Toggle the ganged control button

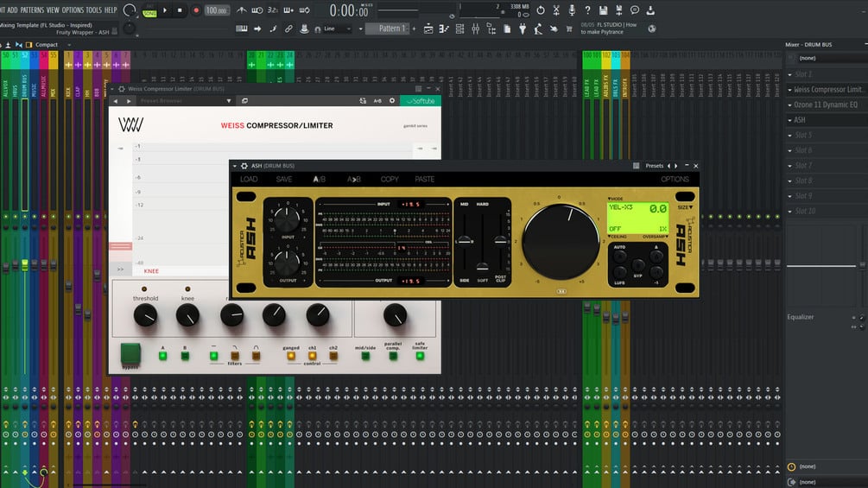290,356
